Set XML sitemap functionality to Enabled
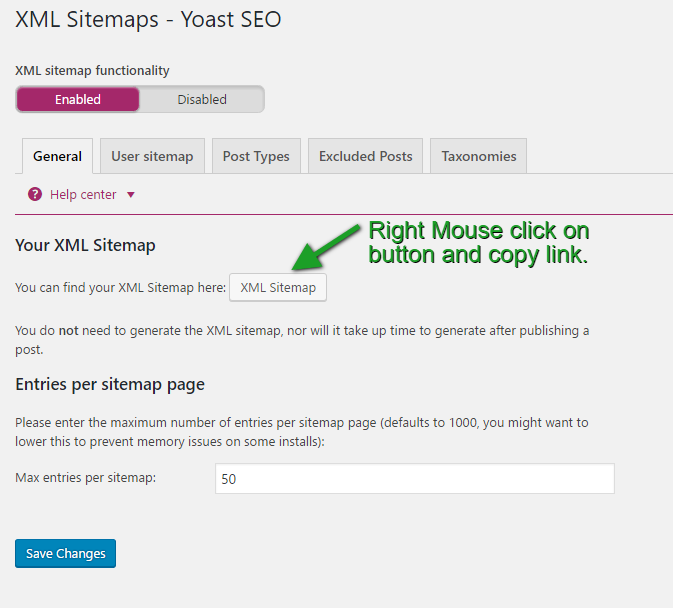The image size is (673, 608). coord(78,100)
